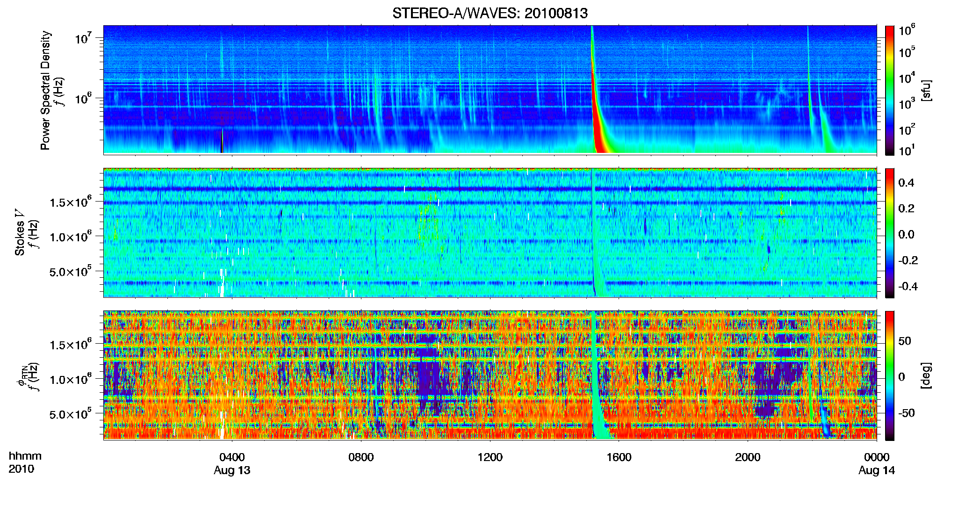
Task: Click the [deg] units label
Action: (x=926, y=375)
